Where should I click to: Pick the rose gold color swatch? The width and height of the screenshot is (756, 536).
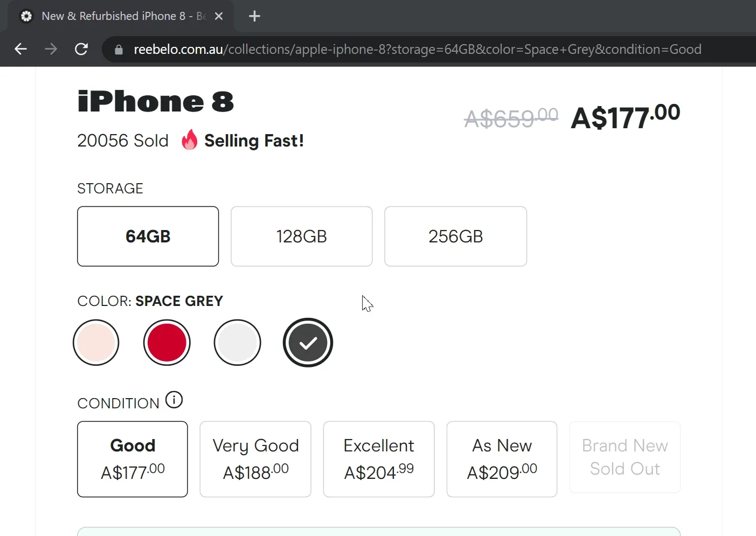tap(96, 342)
